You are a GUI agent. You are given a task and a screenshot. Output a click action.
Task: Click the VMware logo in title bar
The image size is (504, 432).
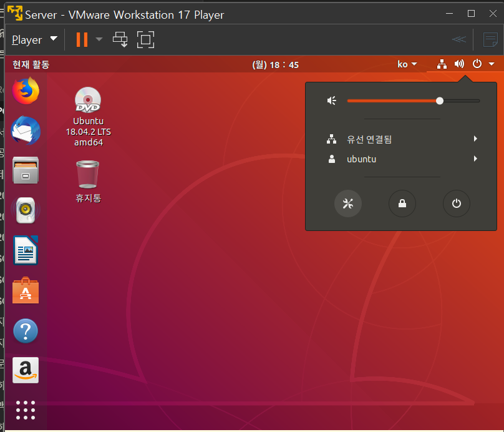pos(15,13)
